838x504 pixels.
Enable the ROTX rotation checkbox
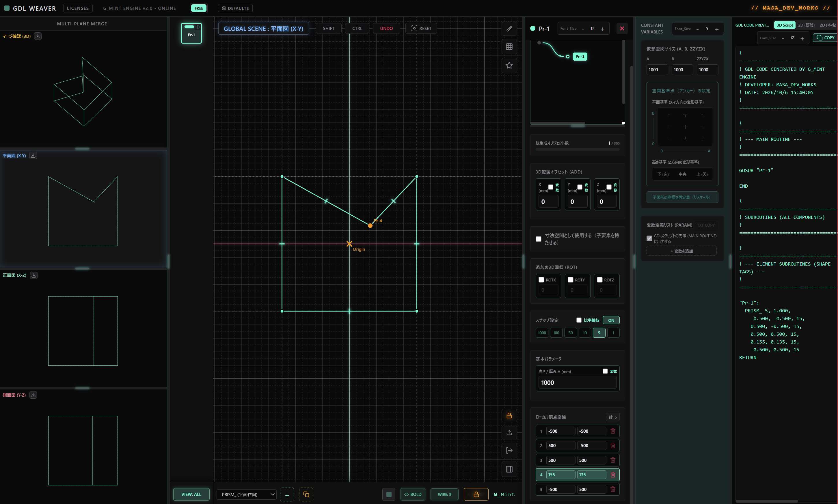click(541, 280)
